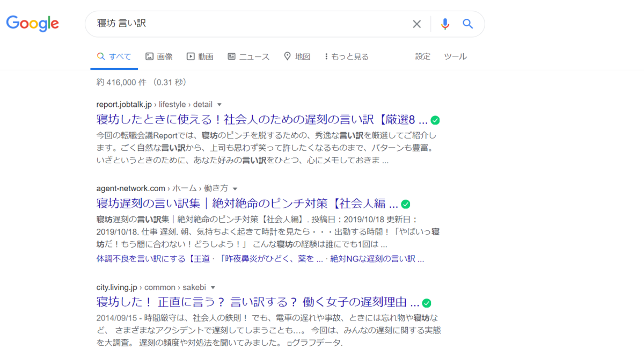The width and height of the screenshot is (644, 356).
Task: Switch to the 地図 maps tab
Action: click(x=297, y=56)
